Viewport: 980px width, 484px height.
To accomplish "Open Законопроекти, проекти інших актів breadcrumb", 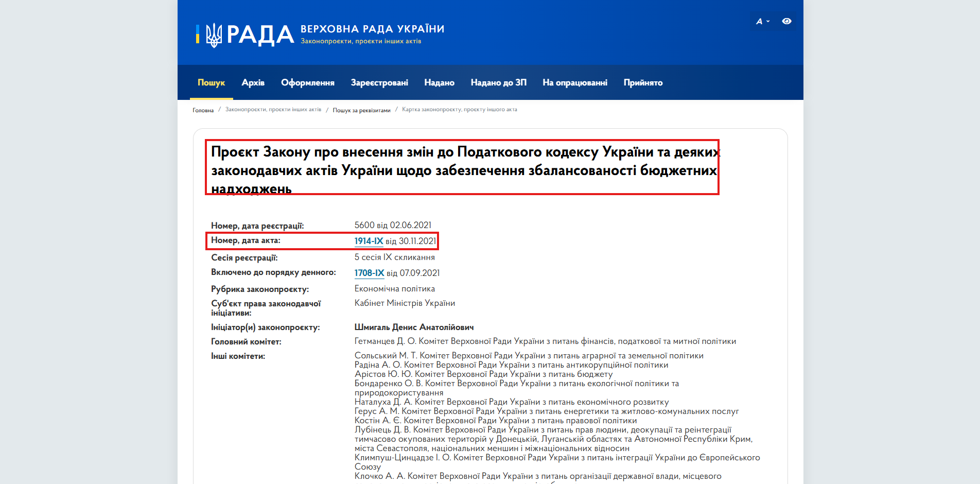I will [x=273, y=110].
